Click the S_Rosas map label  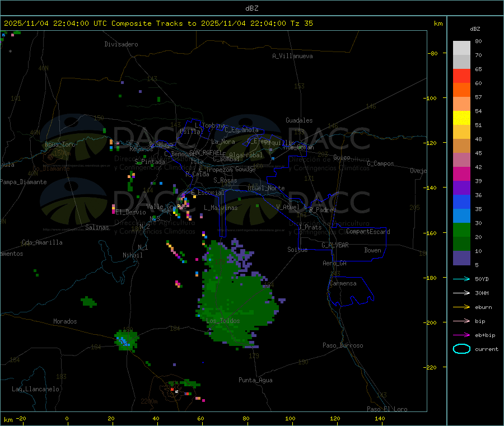coord(225,180)
